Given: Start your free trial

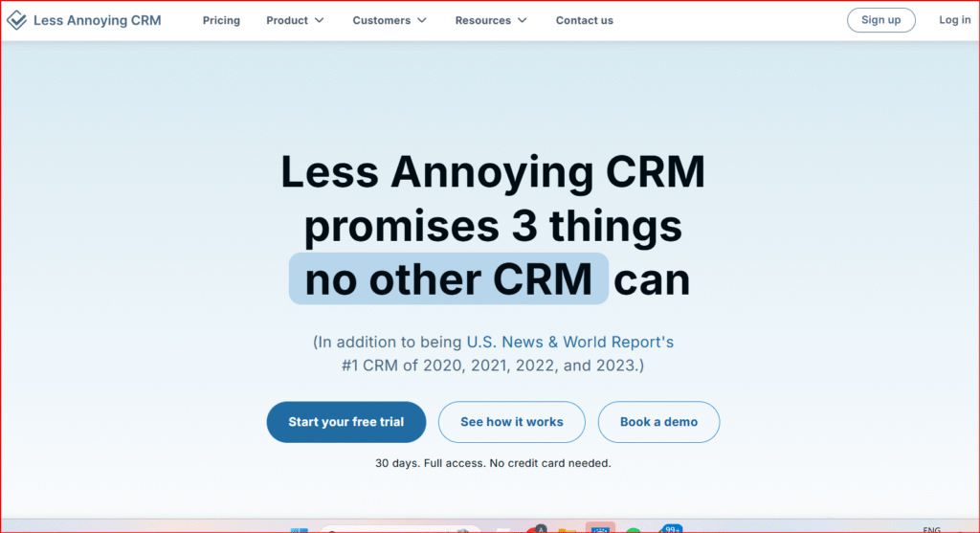Looking at the screenshot, I should (346, 422).
